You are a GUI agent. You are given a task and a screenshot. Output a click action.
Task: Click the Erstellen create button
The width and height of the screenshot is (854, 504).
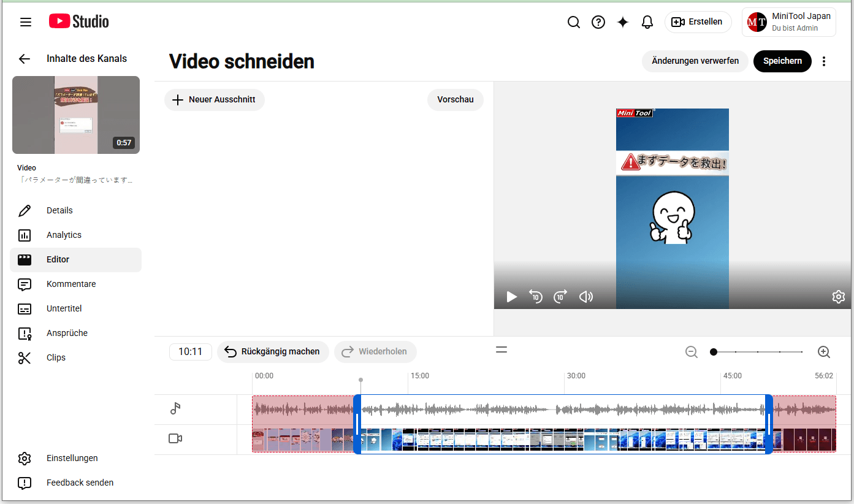point(698,21)
